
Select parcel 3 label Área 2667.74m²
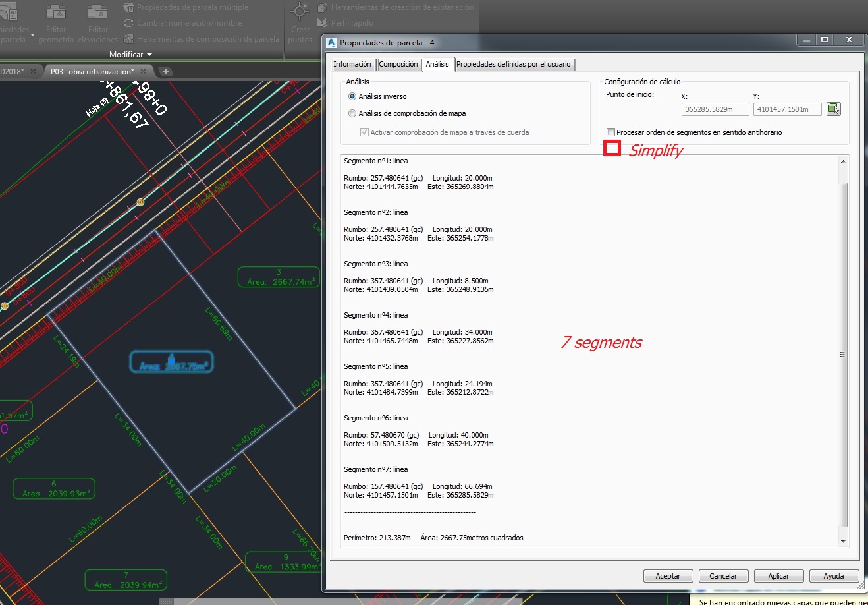pyautogui.click(x=279, y=277)
